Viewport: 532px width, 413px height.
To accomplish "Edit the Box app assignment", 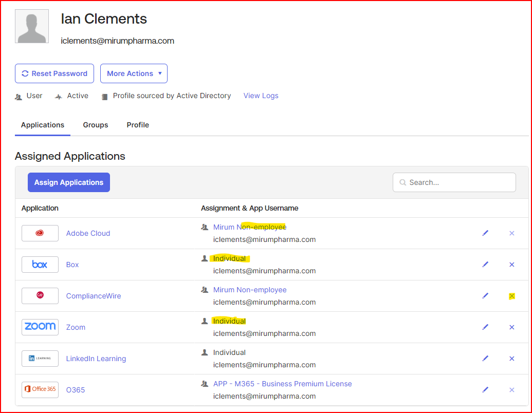I will pyautogui.click(x=485, y=264).
